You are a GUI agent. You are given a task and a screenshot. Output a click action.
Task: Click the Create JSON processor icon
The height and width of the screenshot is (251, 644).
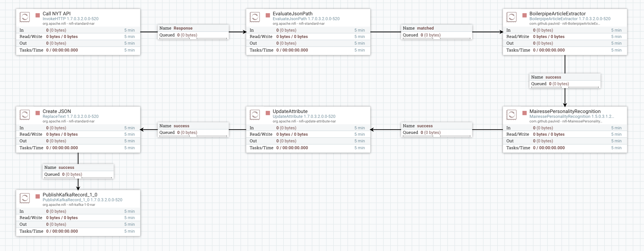pos(25,115)
